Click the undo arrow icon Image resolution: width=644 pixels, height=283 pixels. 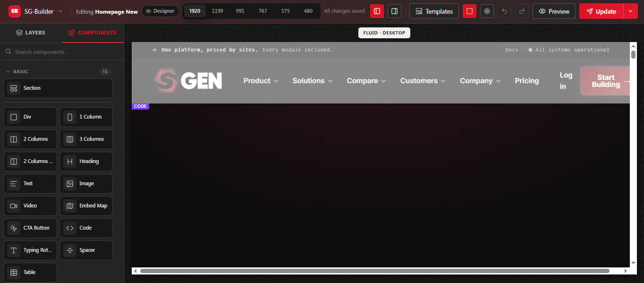[504, 11]
